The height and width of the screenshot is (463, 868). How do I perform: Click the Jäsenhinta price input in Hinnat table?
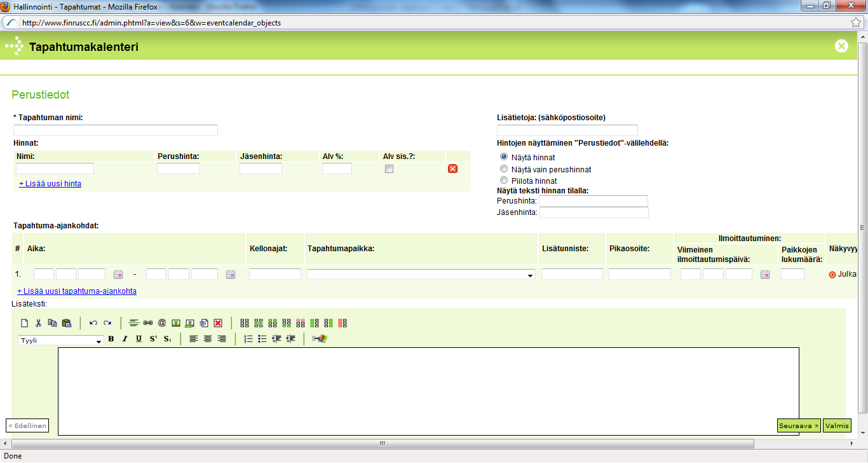coord(261,169)
